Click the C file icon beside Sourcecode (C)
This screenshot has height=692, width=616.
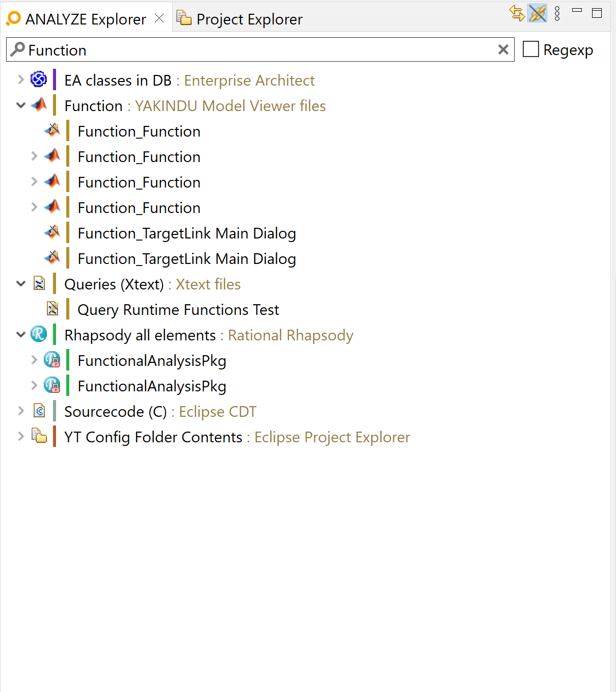[x=39, y=411]
